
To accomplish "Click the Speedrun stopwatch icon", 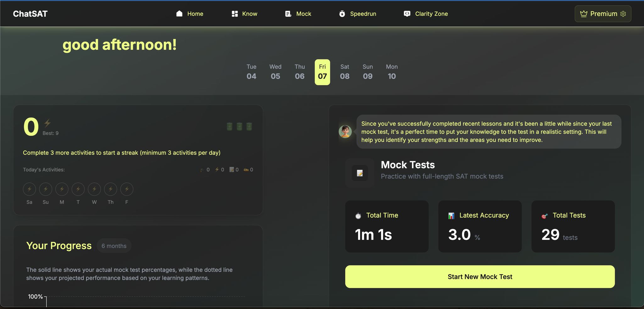I will [x=342, y=14].
